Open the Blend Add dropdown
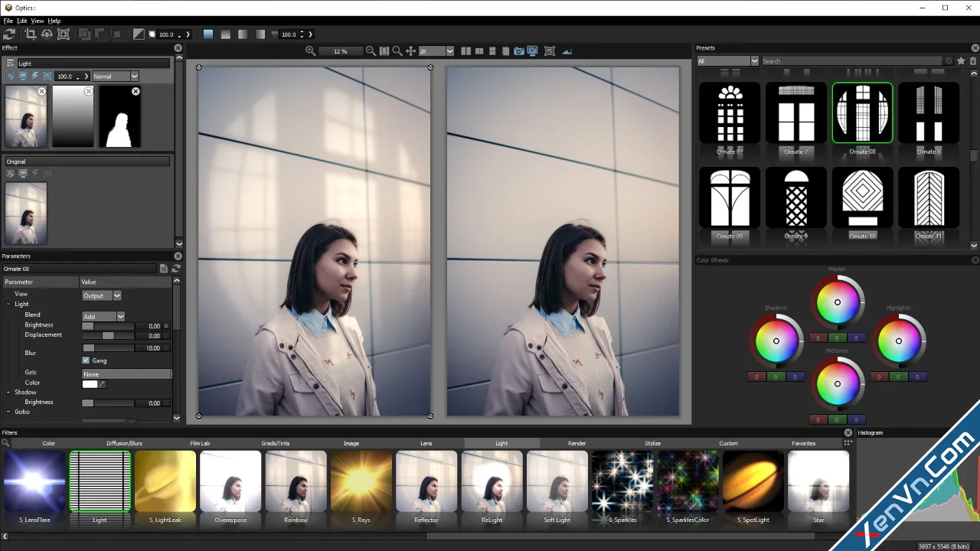 pyautogui.click(x=103, y=316)
